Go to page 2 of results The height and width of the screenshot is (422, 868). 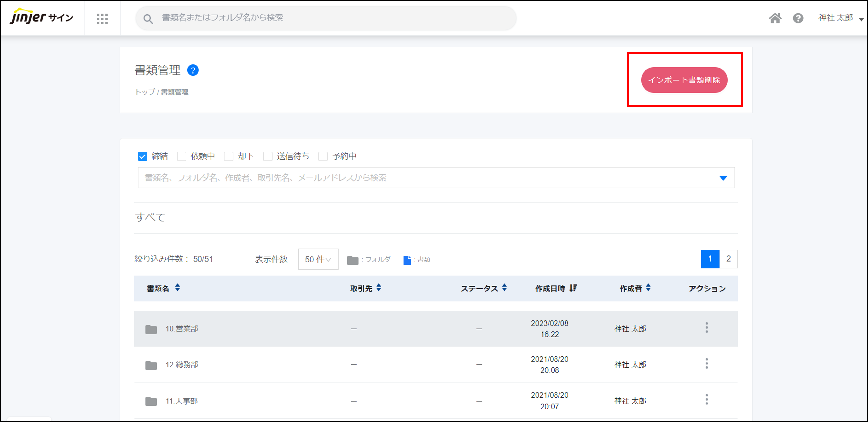728,259
